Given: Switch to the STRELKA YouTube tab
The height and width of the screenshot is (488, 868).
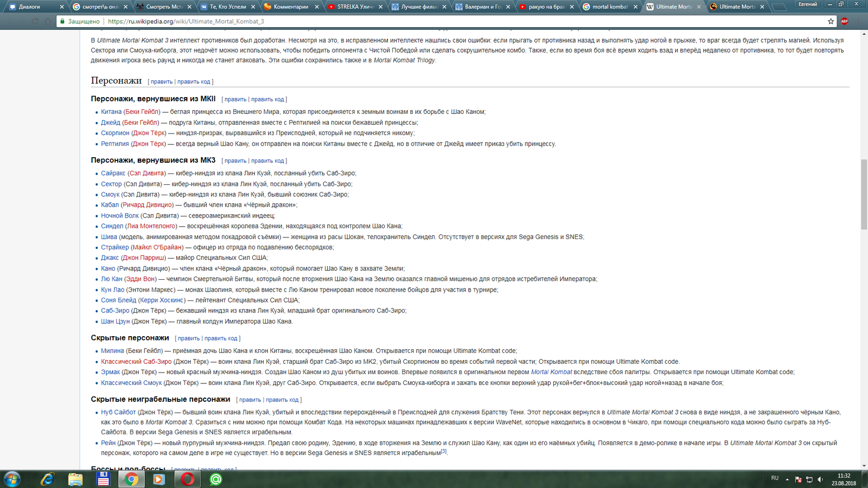Looking at the screenshot, I should click(355, 7).
